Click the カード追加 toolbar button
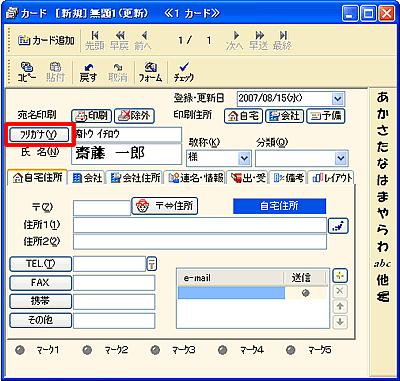Viewport: 400px width, 381px height. tap(46, 41)
